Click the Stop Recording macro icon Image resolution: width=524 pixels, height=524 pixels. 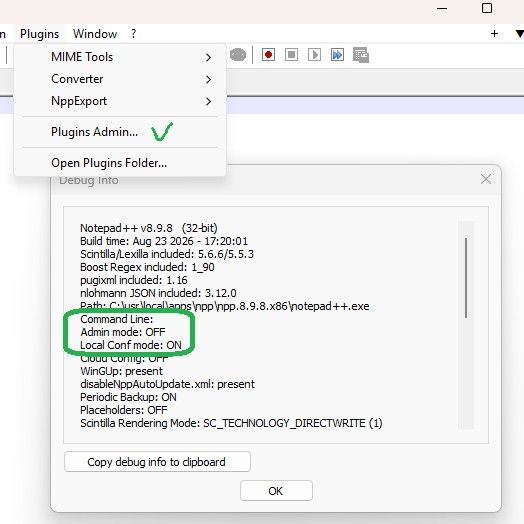click(x=291, y=54)
